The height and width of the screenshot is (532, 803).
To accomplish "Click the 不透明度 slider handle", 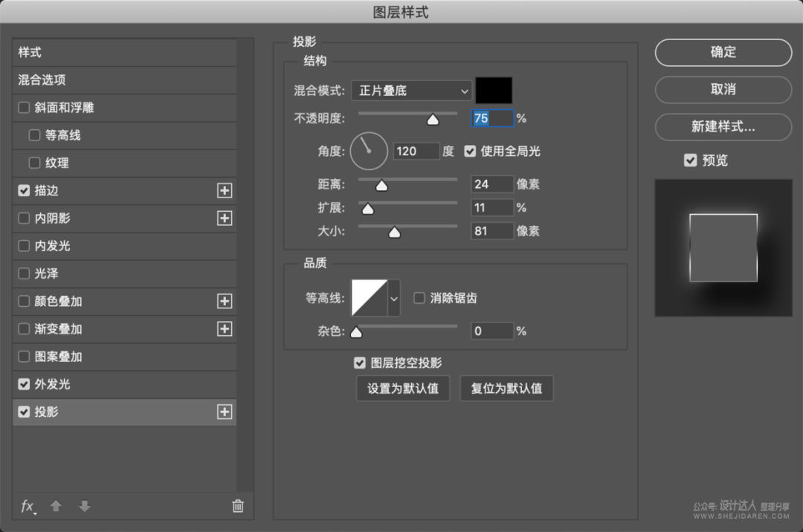I will click(x=433, y=119).
